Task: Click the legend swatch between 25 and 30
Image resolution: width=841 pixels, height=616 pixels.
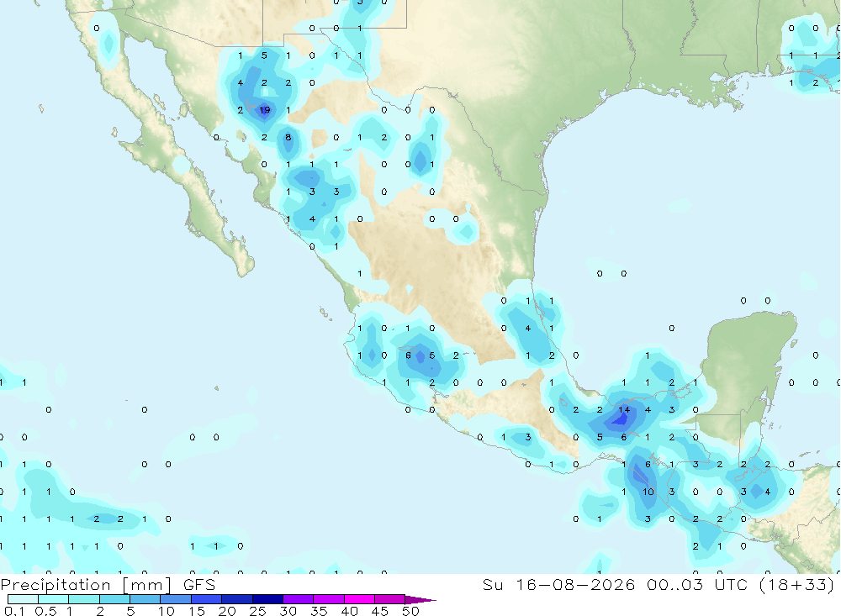Action: click(x=267, y=599)
